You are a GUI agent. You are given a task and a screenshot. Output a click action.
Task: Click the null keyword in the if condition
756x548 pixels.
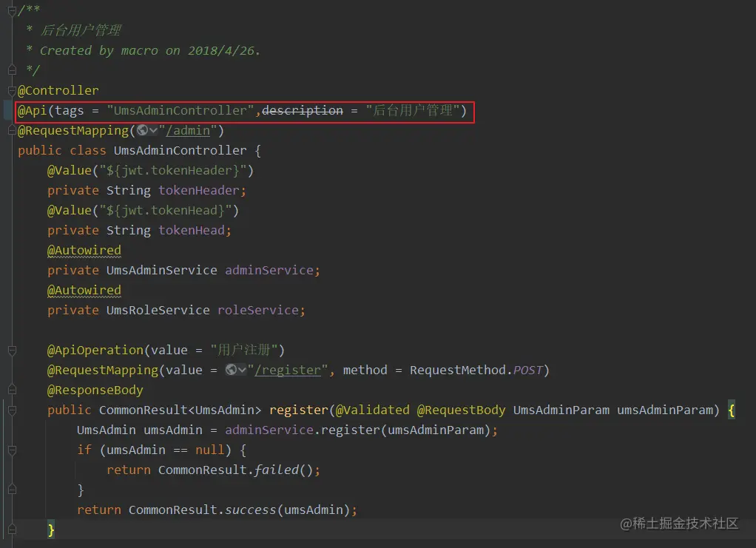pos(210,450)
